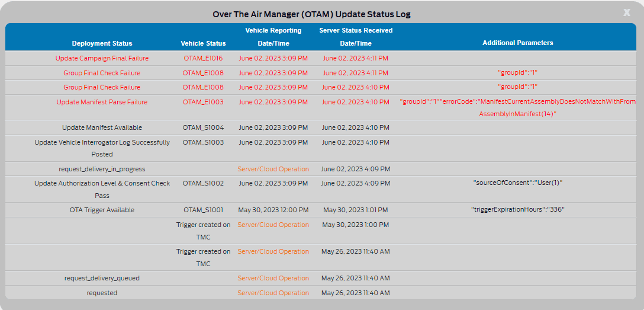Click the Vehicle Reporting Date/Time header
The height and width of the screenshot is (310, 644).
tap(273, 37)
